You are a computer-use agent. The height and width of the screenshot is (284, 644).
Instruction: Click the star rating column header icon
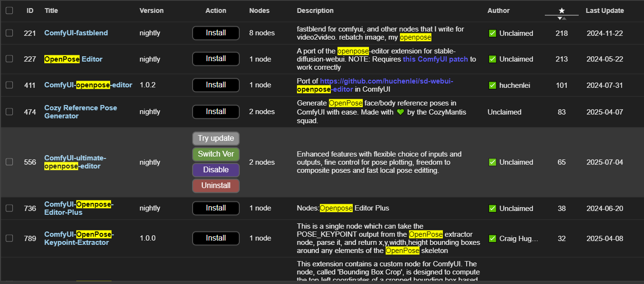point(562,11)
